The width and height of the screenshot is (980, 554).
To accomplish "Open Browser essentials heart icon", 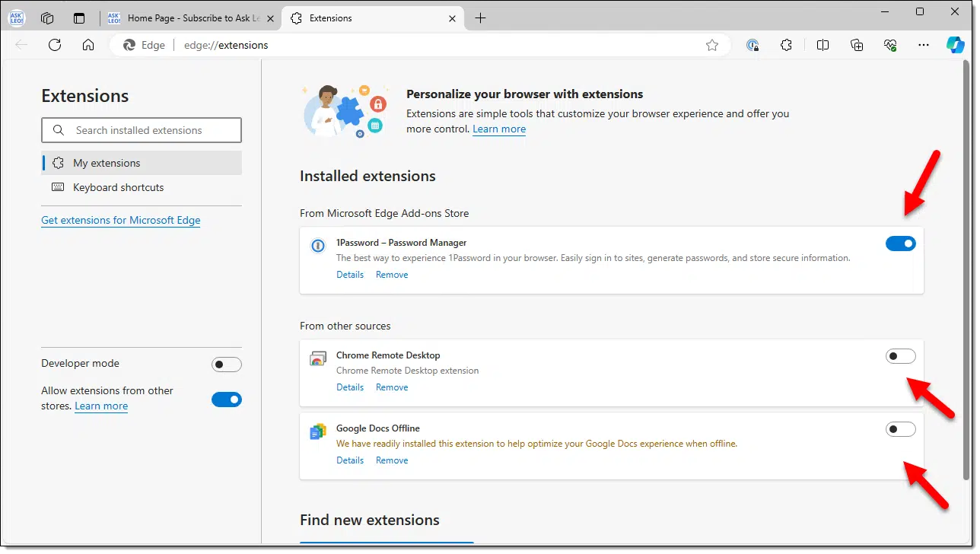I will point(891,45).
